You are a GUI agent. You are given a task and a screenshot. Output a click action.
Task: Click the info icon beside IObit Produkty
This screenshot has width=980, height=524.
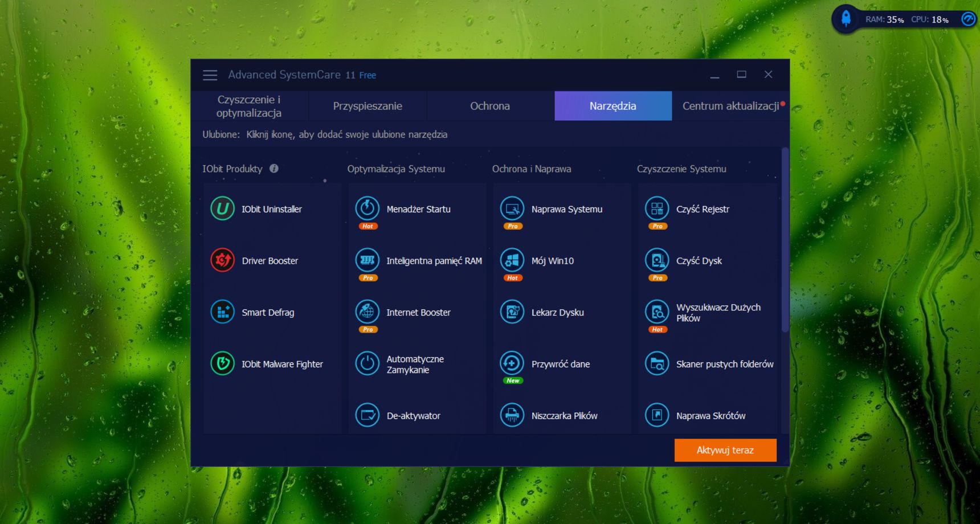pyautogui.click(x=274, y=169)
